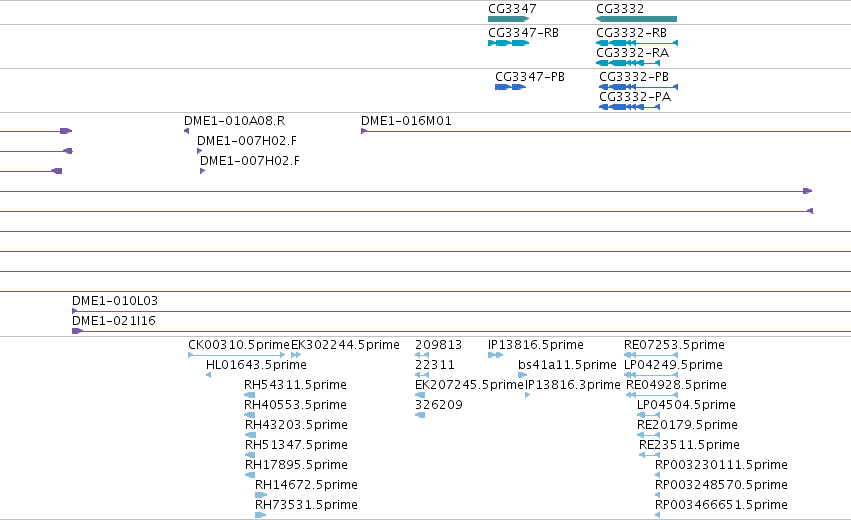851x520 pixels.
Task: Open the RE07253.5prime EST feature
Action: 651,355
